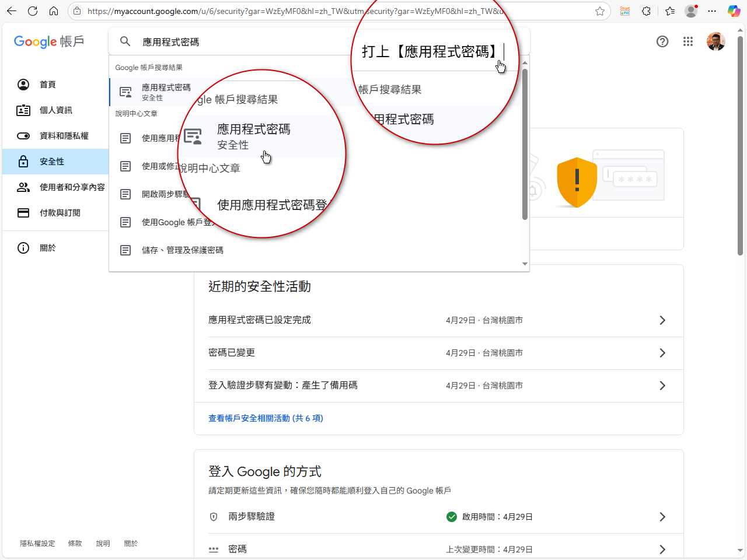Click the 資料和隱私權 toggle-shaped icon
747x560 pixels.
coord(23,136)
